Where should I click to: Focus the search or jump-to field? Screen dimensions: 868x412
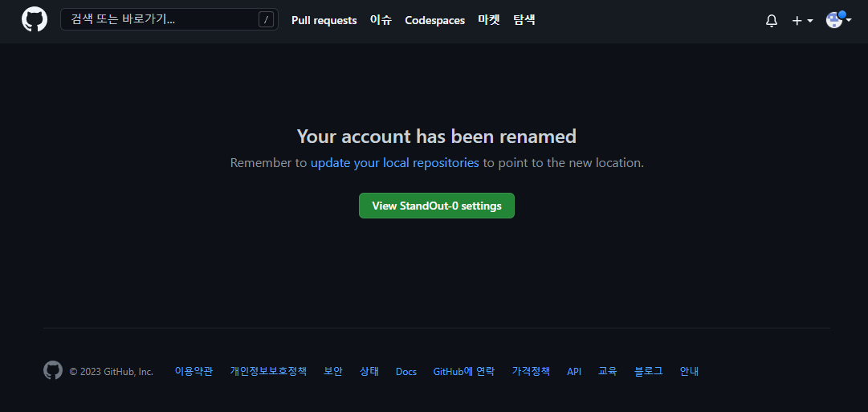click(169, 20)
